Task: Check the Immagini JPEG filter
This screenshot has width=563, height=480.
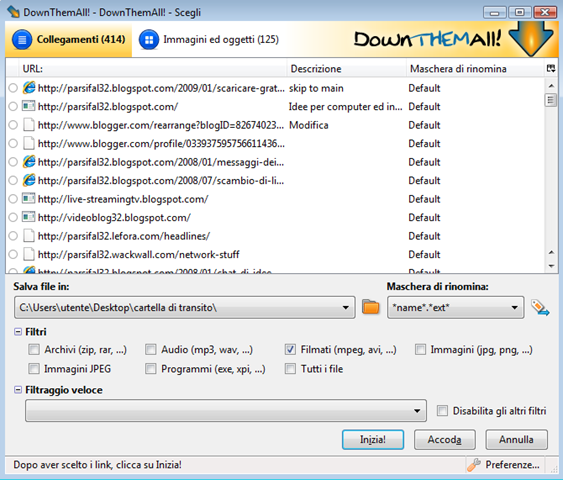Action: coord(34,369)
